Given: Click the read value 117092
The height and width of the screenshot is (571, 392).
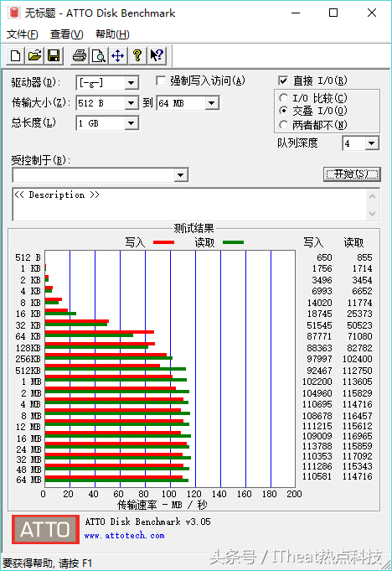Looking at the screenshot, I should (358, 456).
